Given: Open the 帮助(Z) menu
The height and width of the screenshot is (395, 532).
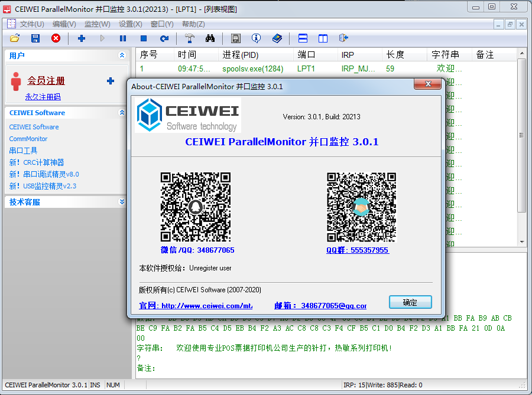Looking at the screenshot, I should click(193, 24).
